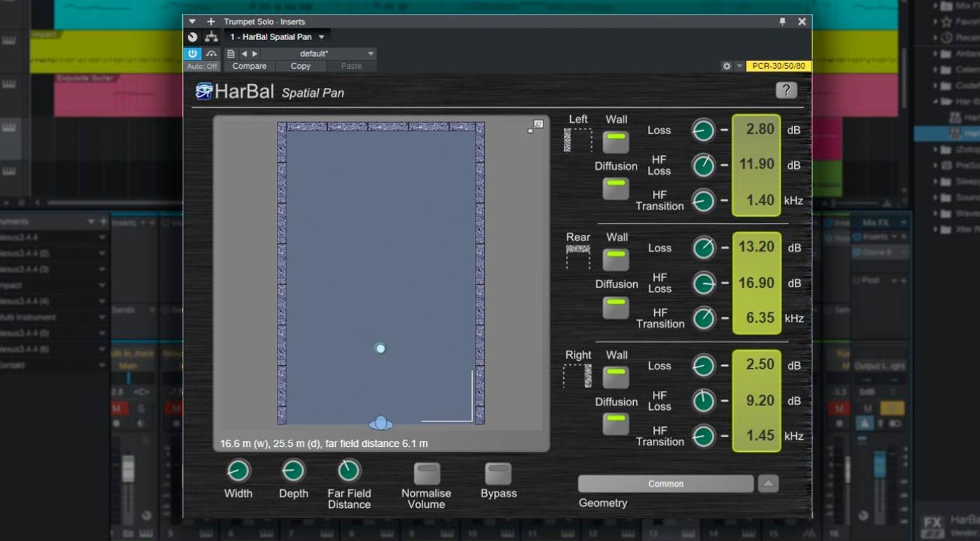Viewport: 980px width, 541px height.
Task: Click the Left wall HF Loss knob
Action: point(703,165)
